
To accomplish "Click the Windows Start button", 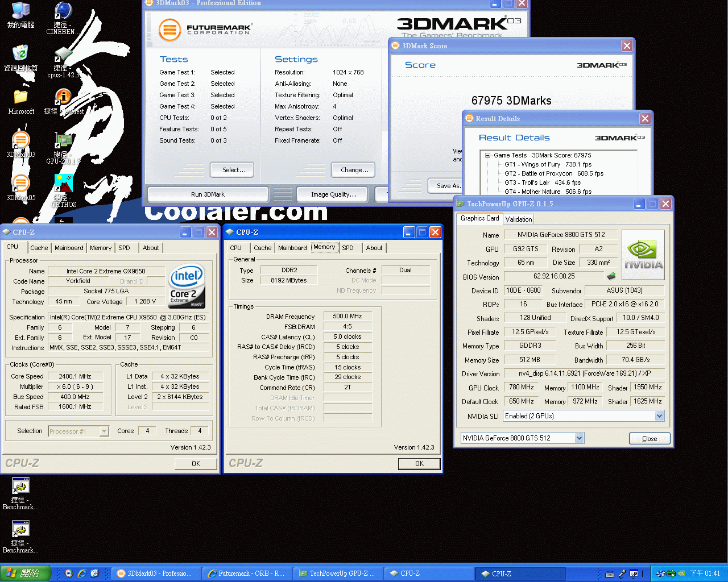I will pyautogui.click(x=26, y=573).
